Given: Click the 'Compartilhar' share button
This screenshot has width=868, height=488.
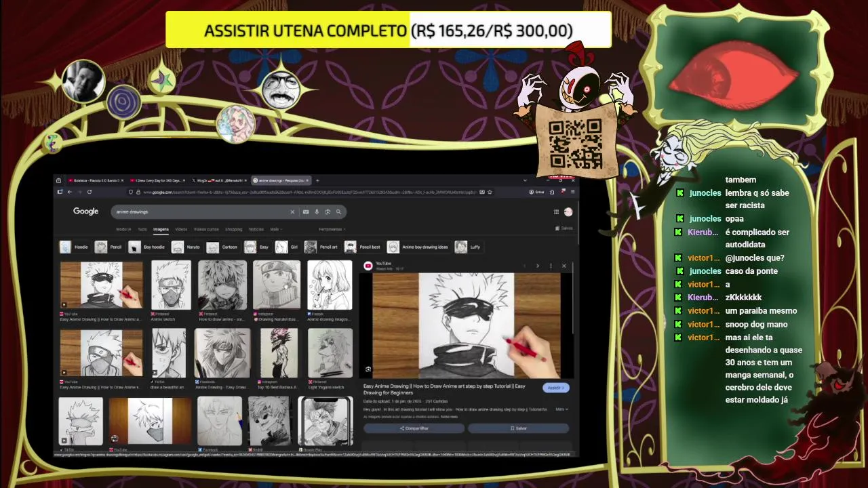Looking at the screenshot, I should (x=414, y=428).
